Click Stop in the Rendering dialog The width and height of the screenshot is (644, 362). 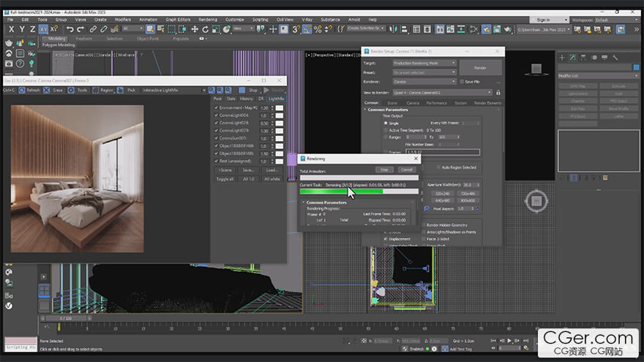pos(384,170)
